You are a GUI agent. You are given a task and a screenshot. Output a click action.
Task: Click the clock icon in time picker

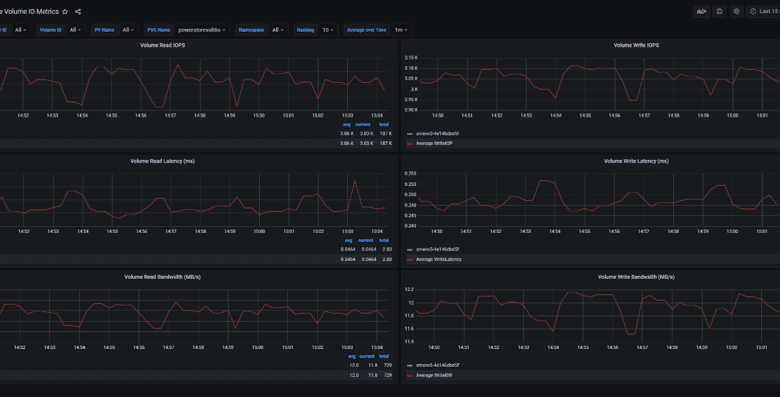point(753,11)
